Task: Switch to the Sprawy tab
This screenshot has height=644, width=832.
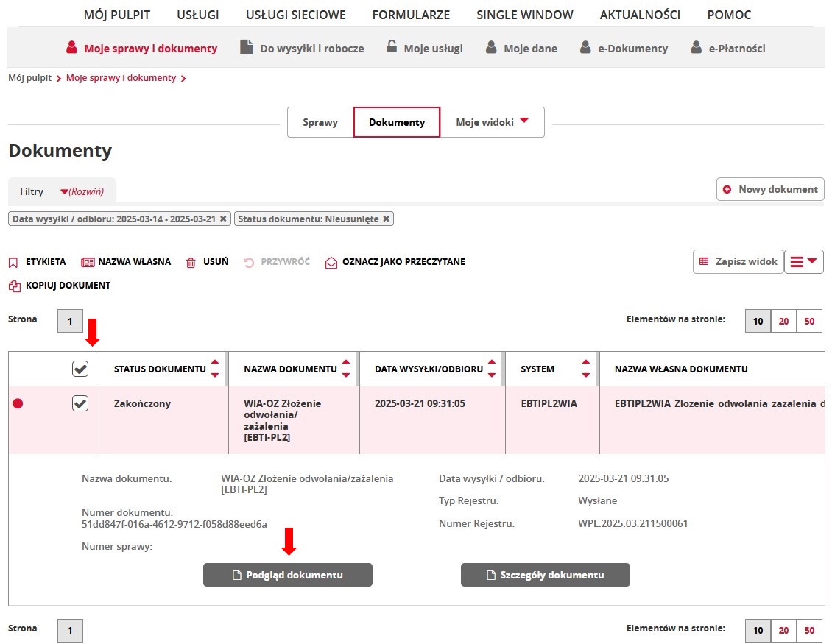Action: pos(320,121)
